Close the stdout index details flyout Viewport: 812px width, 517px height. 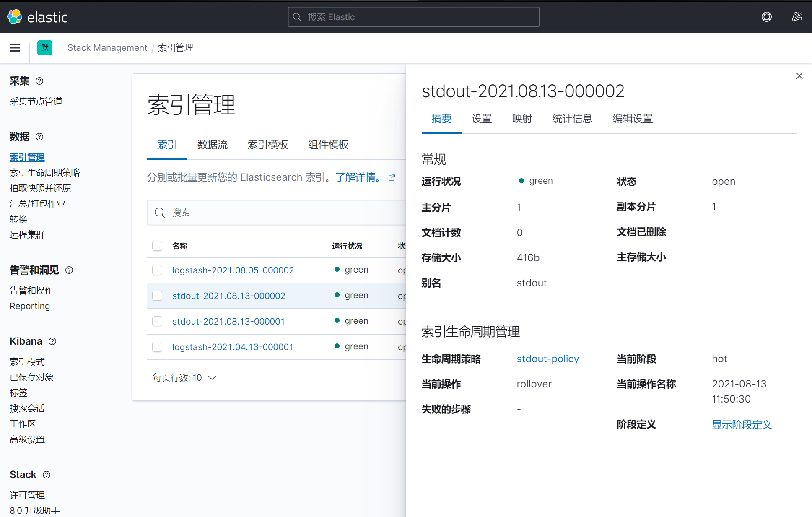(799, 76)
